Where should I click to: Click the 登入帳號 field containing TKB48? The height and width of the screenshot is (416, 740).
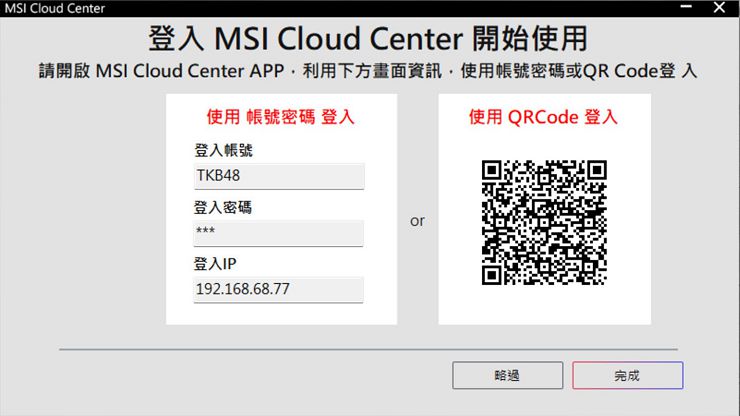pyautogui.click(x=279, y=176)
